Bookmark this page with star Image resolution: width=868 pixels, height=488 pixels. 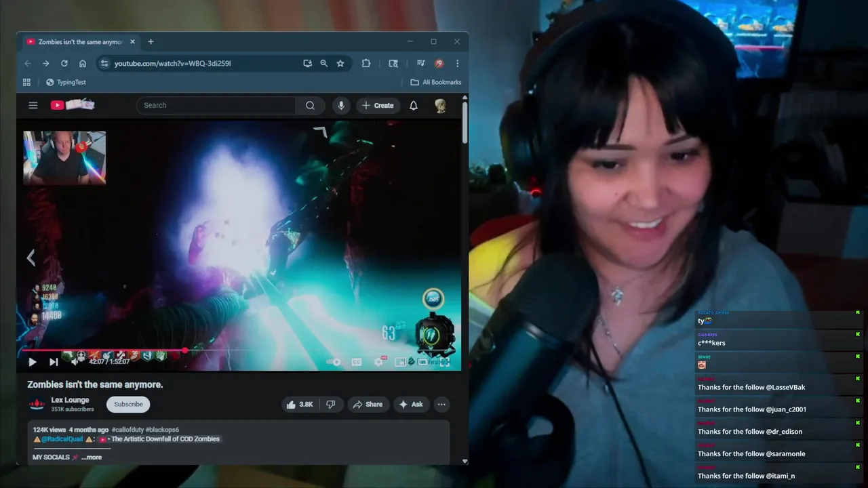(x=340, y=63)
